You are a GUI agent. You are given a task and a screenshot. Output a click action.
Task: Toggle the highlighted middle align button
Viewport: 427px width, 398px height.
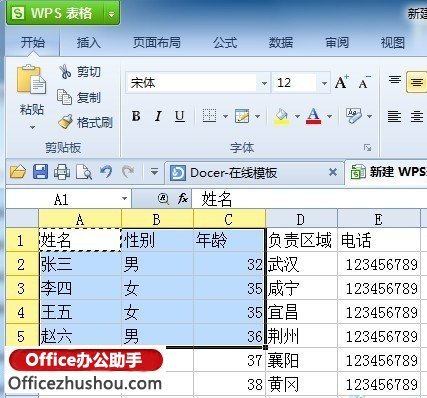(x=416, y=82)
